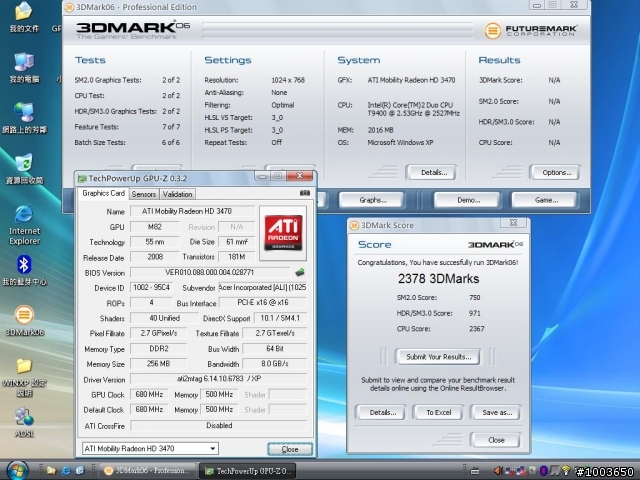Click the To Excel button
Image resolution: width=640 pixels, height=480 pixels.
[x=438, y=413]
